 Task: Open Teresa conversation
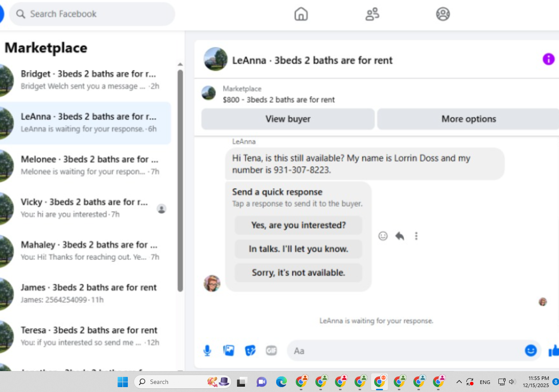click(x=86, y=337)
